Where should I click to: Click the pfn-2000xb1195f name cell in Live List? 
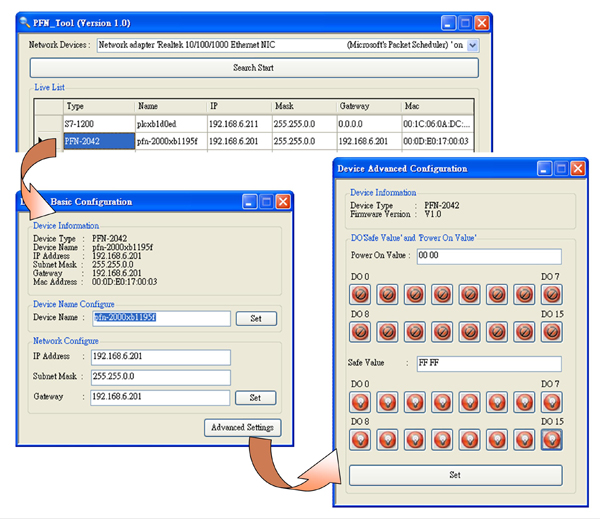pyautogui.click(x=171, y=141)
